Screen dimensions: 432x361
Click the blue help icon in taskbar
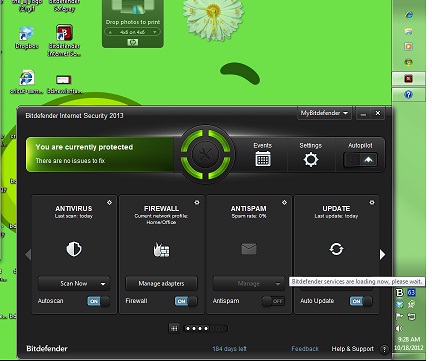408,95
